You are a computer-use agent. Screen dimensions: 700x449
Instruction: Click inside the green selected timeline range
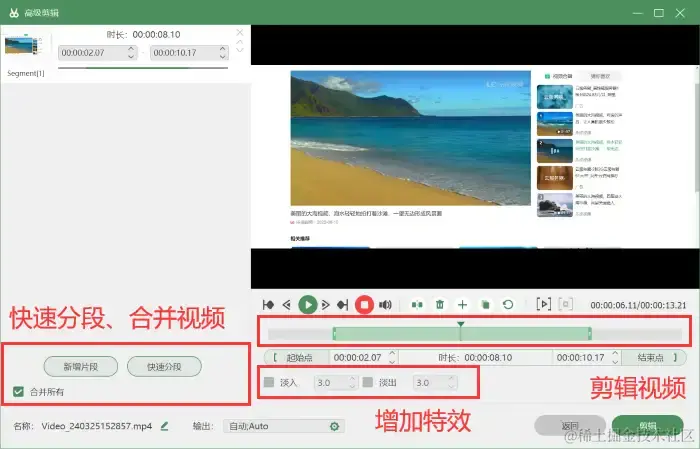(x=462, y=334)
